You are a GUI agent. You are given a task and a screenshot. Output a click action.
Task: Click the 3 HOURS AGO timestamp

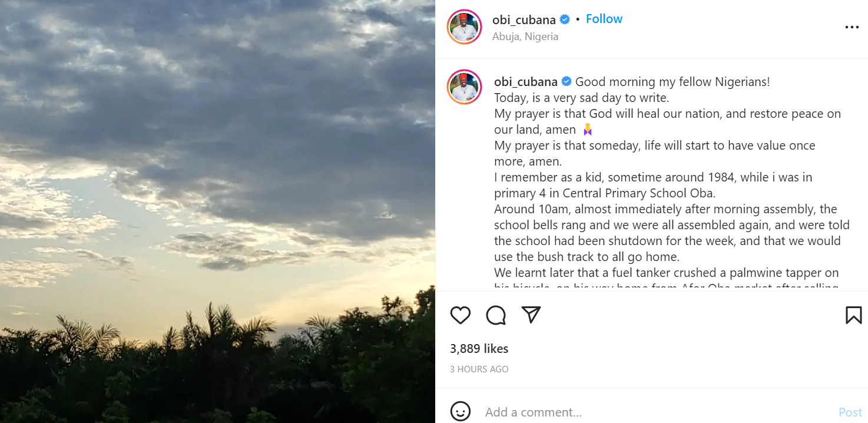479,369
